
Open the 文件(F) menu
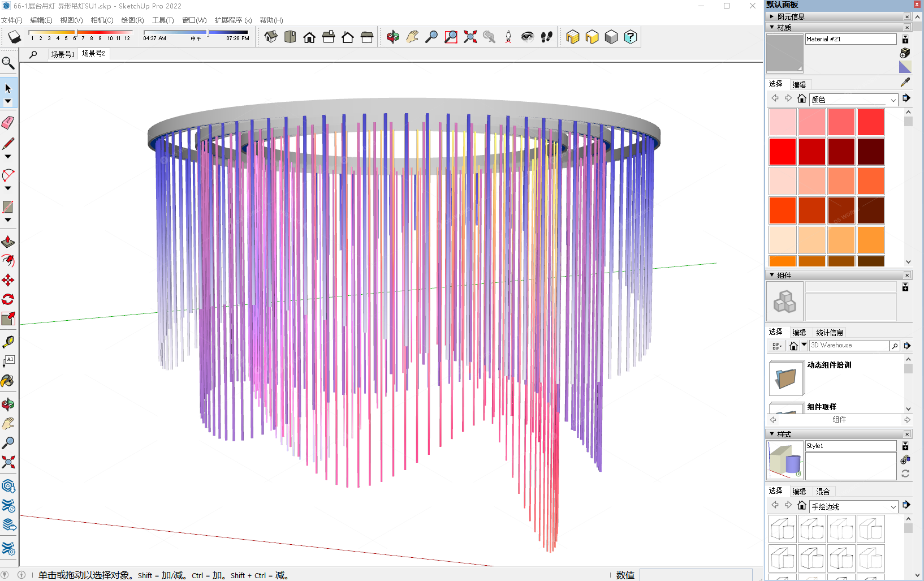(11, 20)
